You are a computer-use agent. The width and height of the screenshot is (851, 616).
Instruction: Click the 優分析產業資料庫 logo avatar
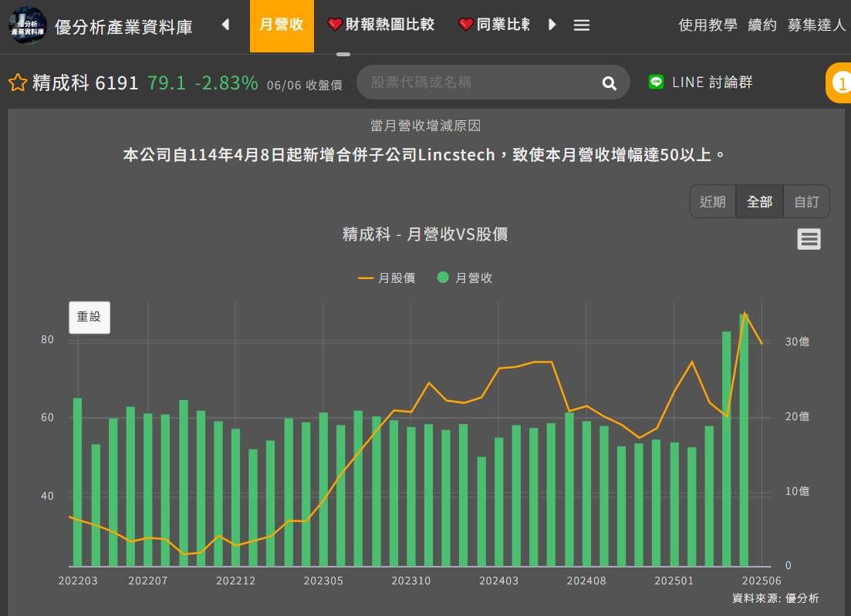(27, 25)
